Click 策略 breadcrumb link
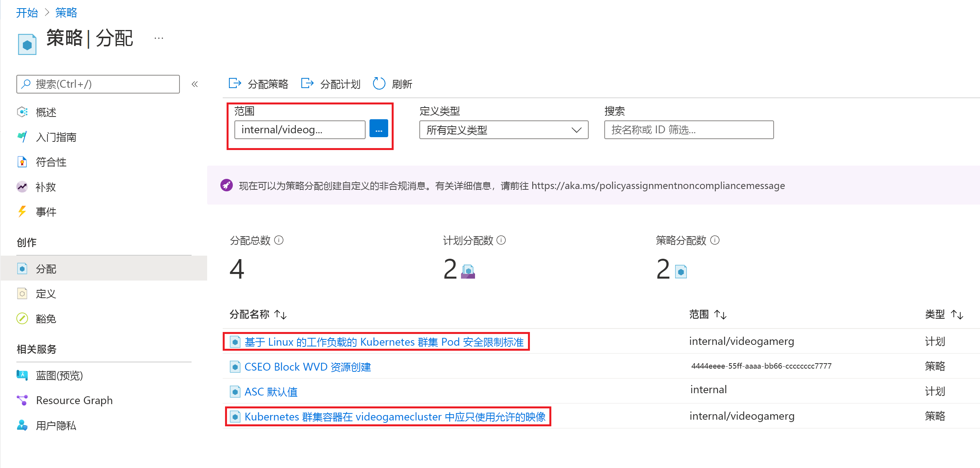This screenshot has width=980, height=468. coord(66,13)
